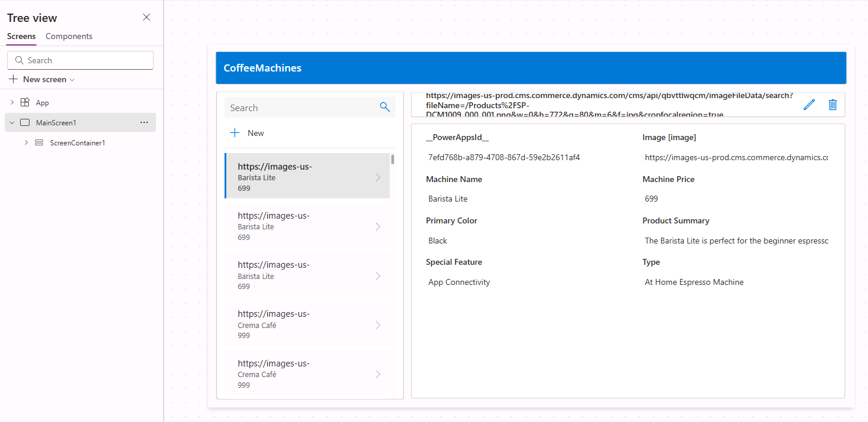Collapse the MainScreen1 tree node
The image size is (868, 422).
[12, 122]
